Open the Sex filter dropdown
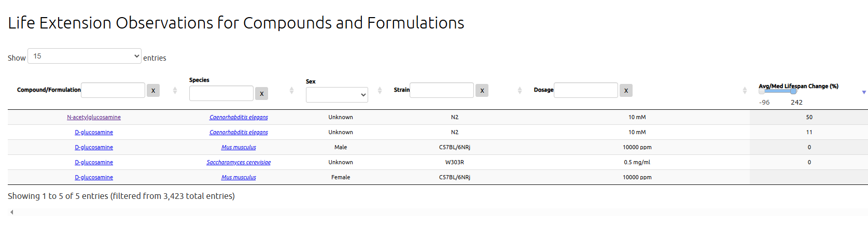 click(x=337, y=95)
